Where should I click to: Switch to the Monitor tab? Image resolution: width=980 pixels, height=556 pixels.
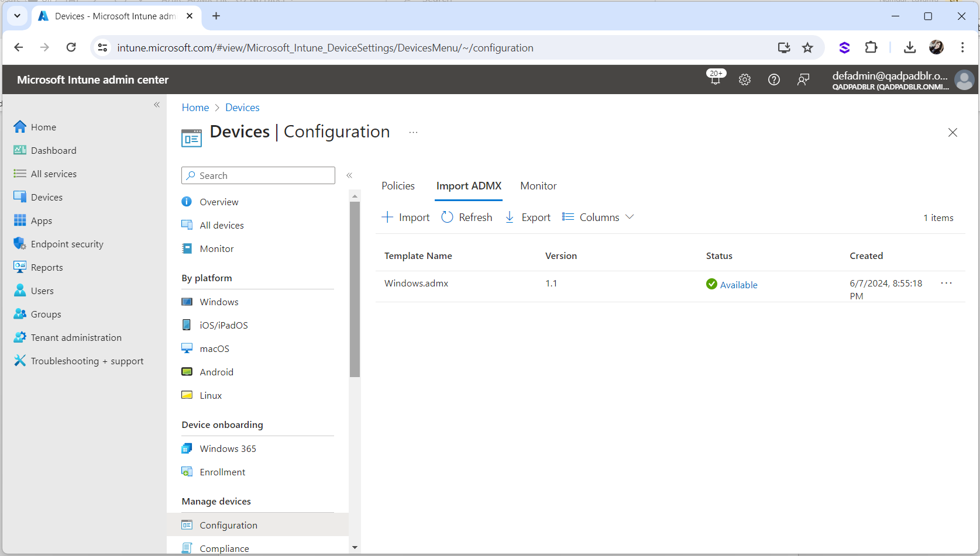tap(538, 186)
